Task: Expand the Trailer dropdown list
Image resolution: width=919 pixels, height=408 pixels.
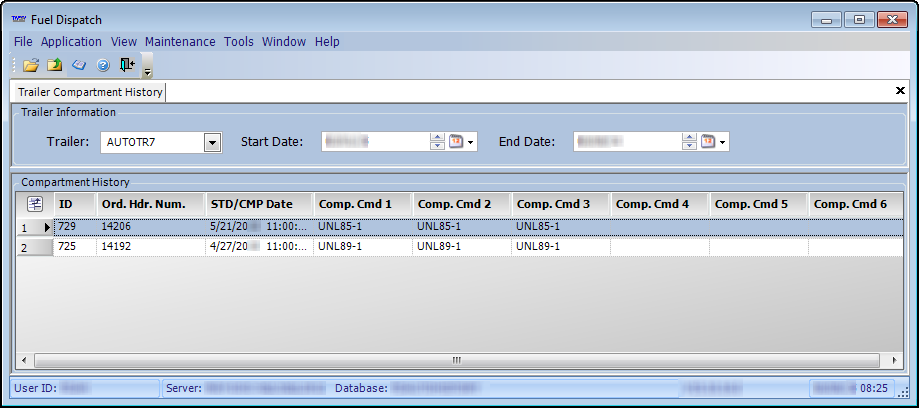Action: (x=212, y=142)
